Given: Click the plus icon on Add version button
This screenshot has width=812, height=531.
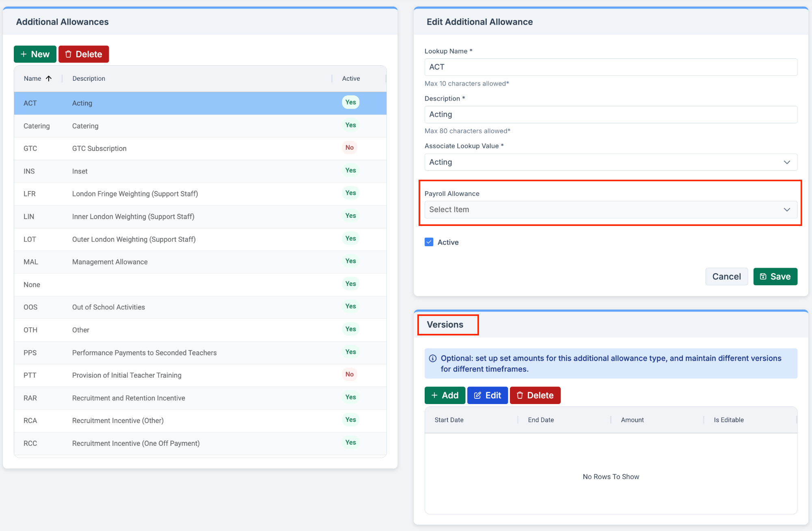Looking at the screenshot, I should coord(434,396).
